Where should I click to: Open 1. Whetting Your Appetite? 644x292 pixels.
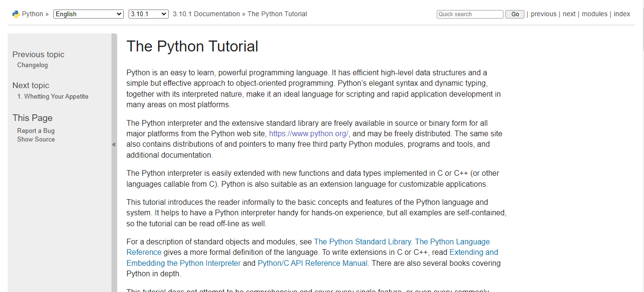52,96
